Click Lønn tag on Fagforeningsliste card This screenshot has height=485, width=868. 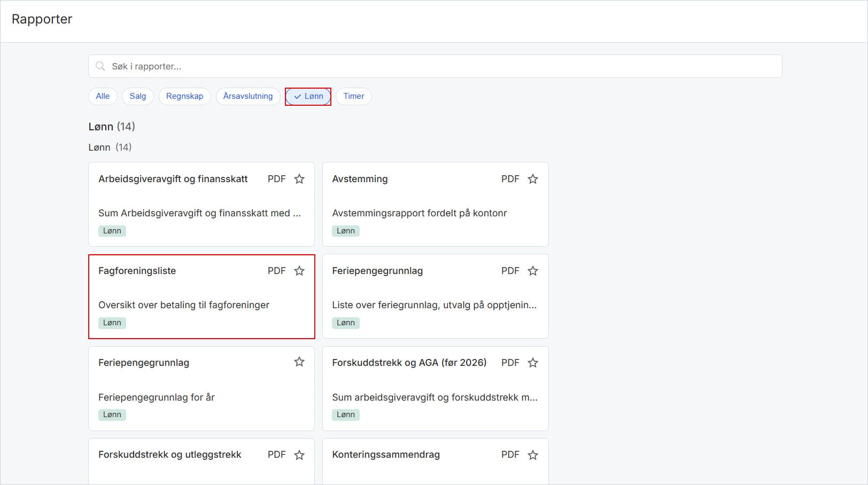(112, 323)
